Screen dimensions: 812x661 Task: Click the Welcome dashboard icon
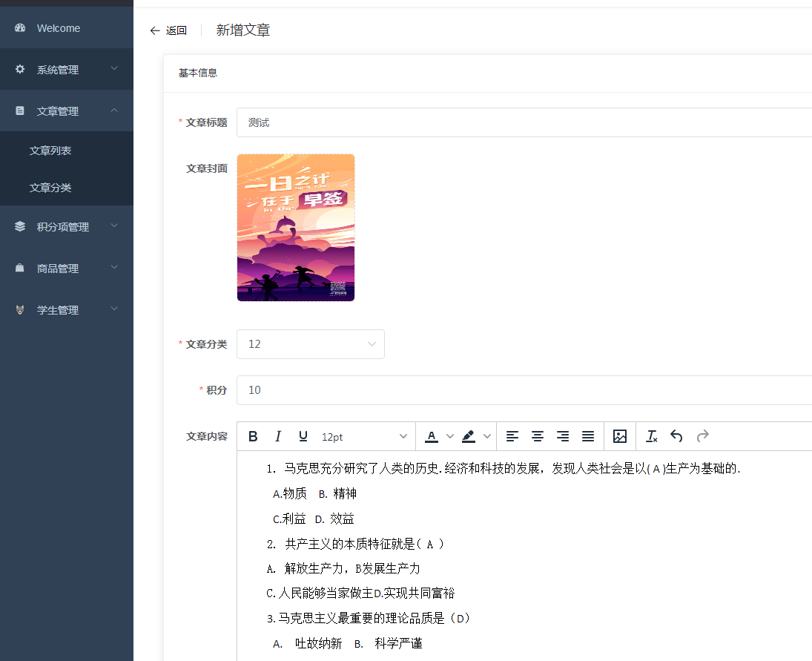[20, 28]
